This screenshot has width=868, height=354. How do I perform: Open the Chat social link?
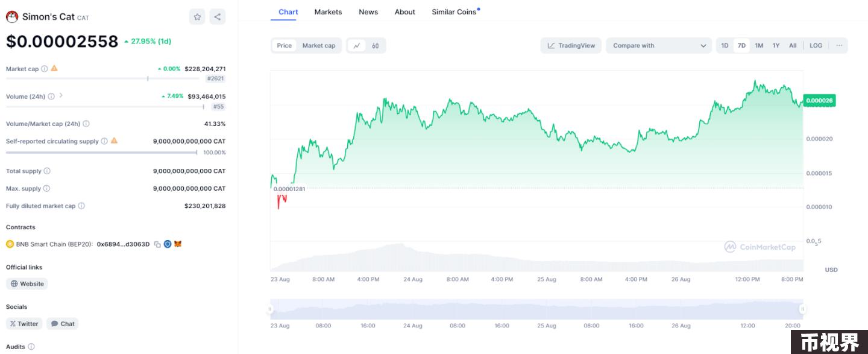[63, 324]
